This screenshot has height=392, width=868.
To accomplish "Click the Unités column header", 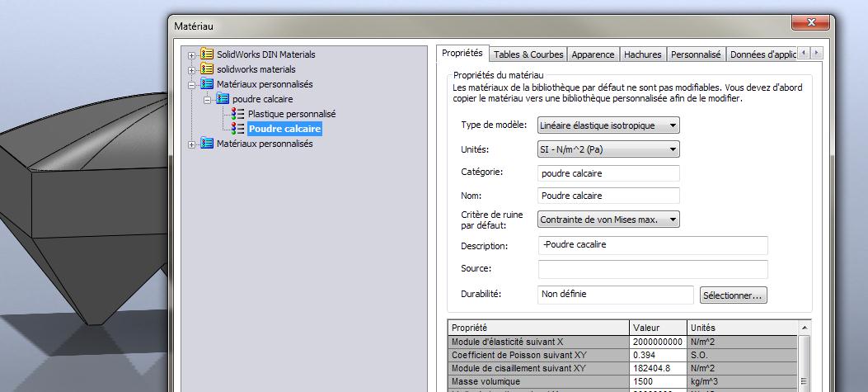I will 742,328.
